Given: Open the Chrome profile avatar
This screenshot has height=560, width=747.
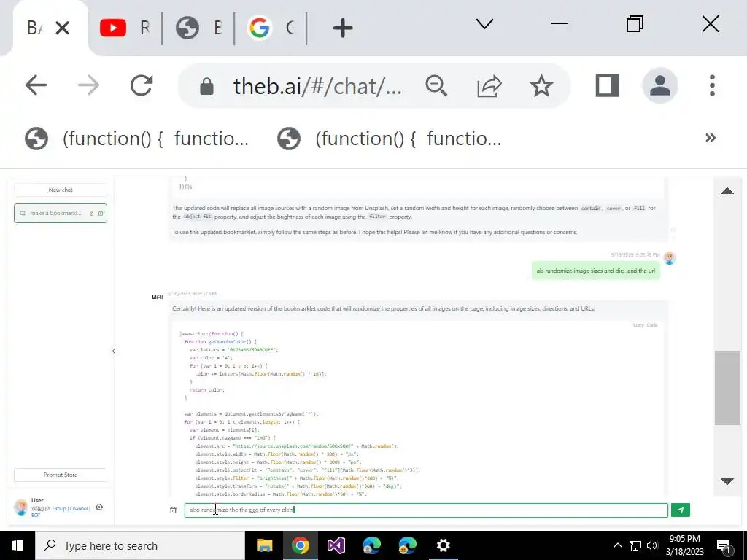Looking at the screenshot, I should (x=659, y=86).
